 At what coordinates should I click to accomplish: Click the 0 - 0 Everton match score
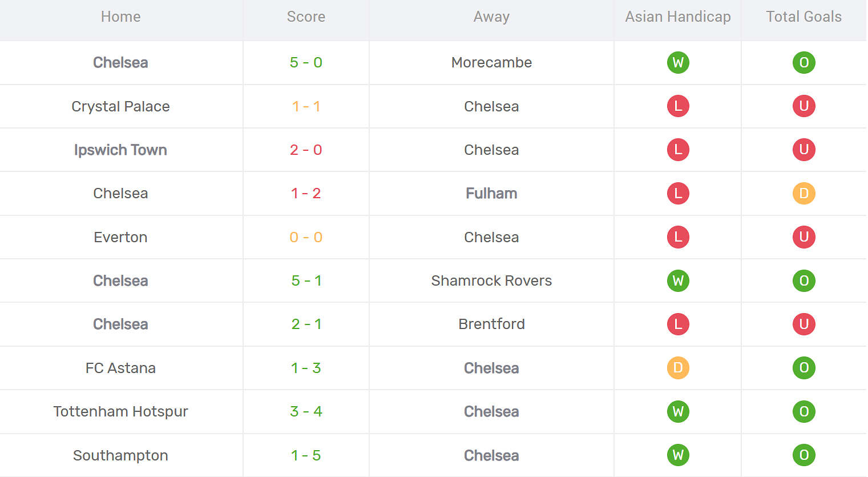coord(306,237)
